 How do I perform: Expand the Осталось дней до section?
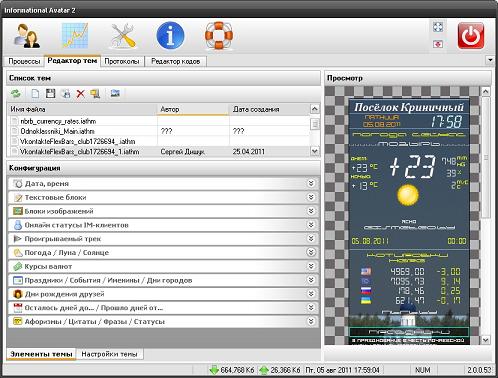coord(311,307)
